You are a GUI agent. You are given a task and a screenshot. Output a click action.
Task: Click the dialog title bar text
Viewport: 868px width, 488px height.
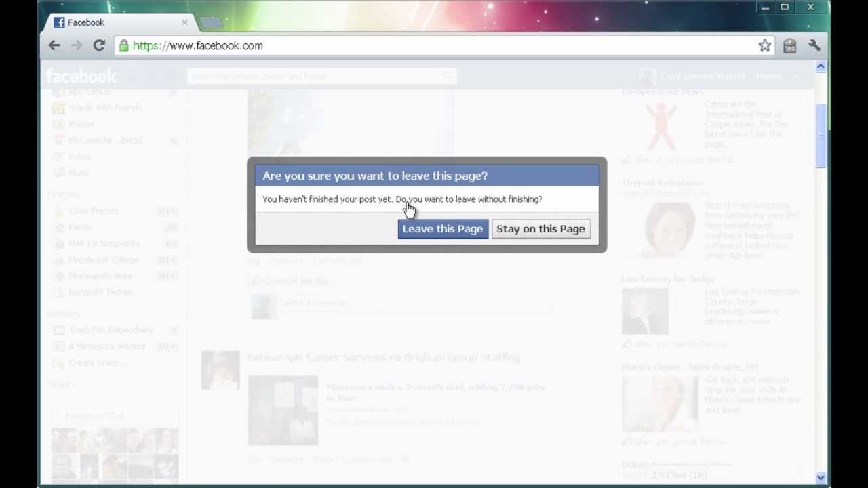[x=375, y=176]
